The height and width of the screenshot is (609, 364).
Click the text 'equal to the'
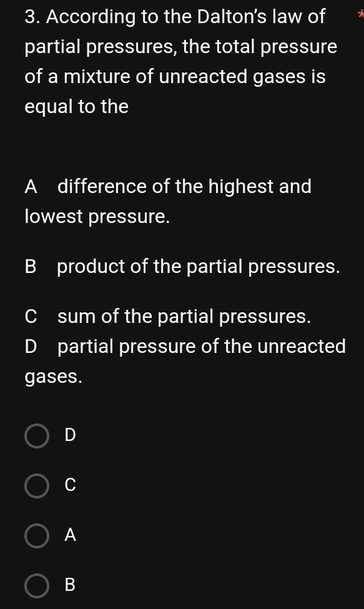click(76, 106)
